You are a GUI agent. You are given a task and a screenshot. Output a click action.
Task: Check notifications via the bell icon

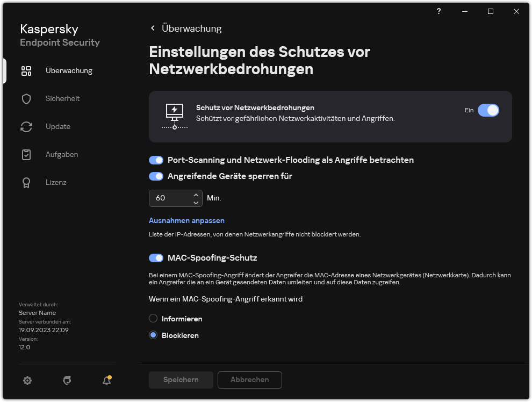(x=106, y=380)
